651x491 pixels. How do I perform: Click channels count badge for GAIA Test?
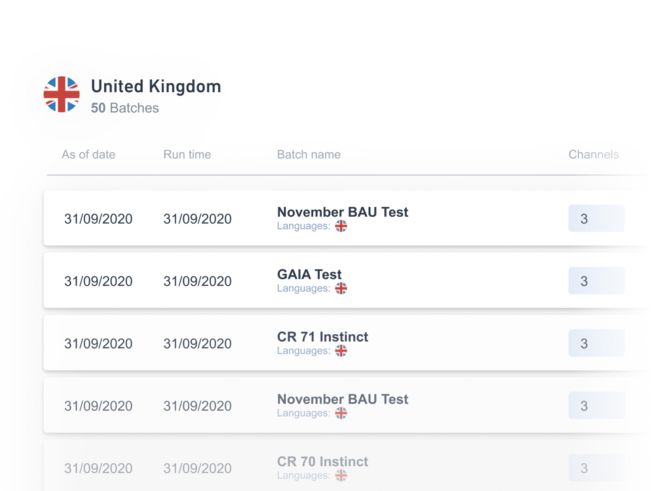595,281
